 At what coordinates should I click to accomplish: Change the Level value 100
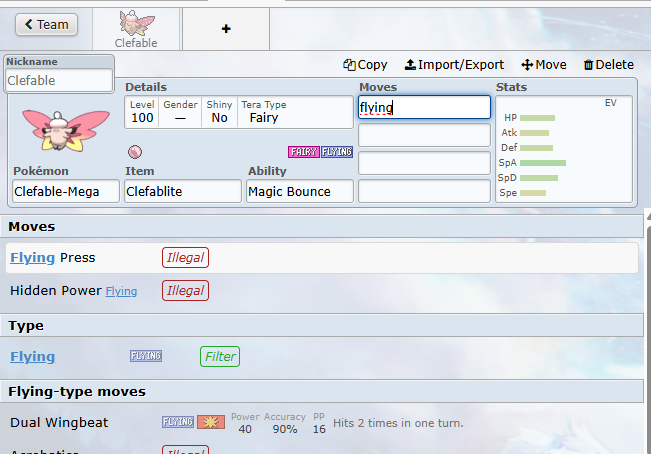coord(142,112)
